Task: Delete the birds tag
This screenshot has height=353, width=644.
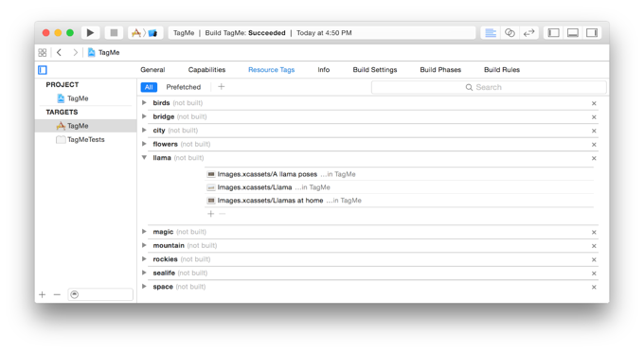Action: 594,103
